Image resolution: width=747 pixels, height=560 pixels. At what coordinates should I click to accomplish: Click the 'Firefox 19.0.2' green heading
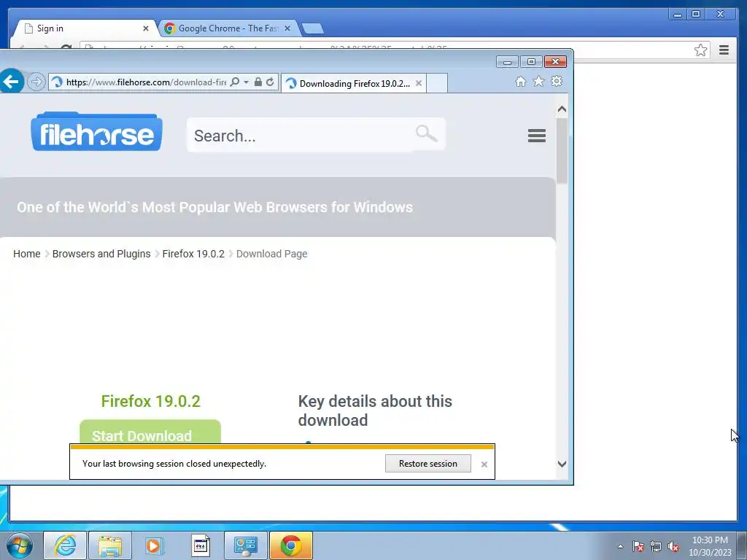150,401
